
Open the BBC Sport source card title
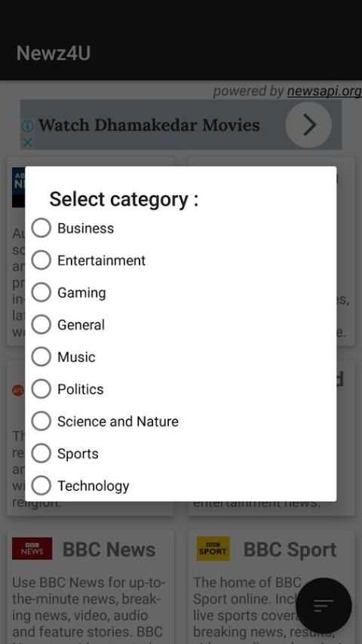[x=290, y=550]
